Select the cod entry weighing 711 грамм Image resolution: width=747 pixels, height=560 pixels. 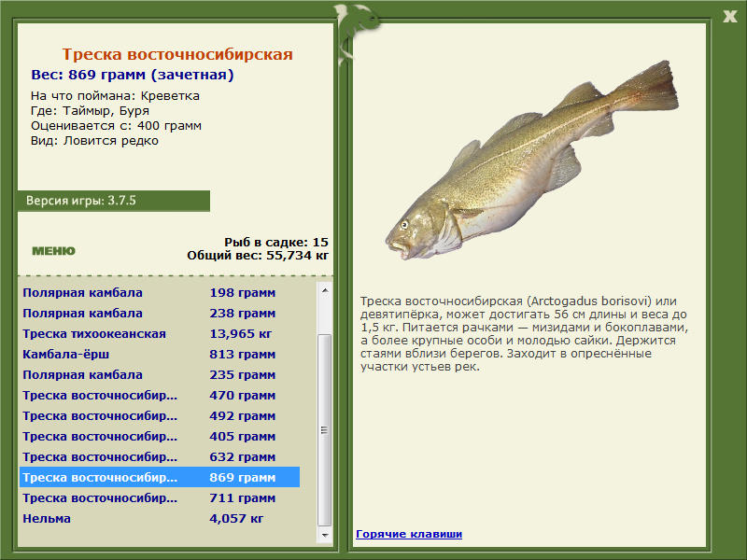pyautogui.click(x=159, y=498)
